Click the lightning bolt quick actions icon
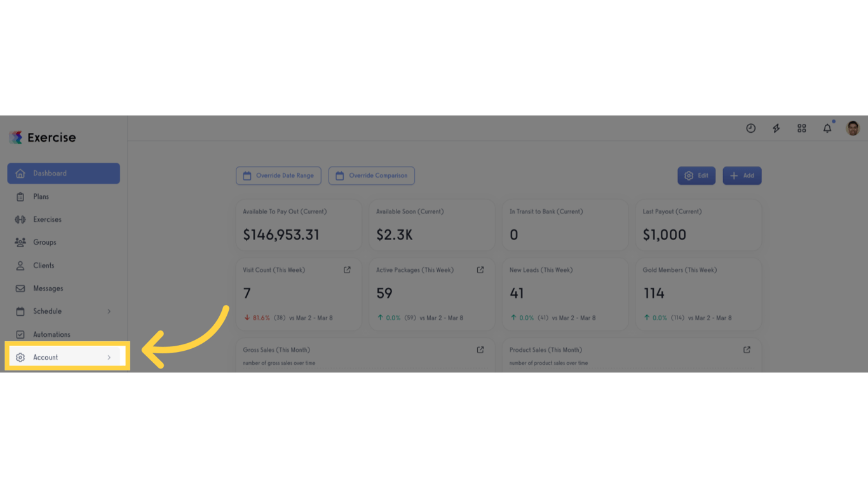Viewport: 868px width, 488px height. 776,128
